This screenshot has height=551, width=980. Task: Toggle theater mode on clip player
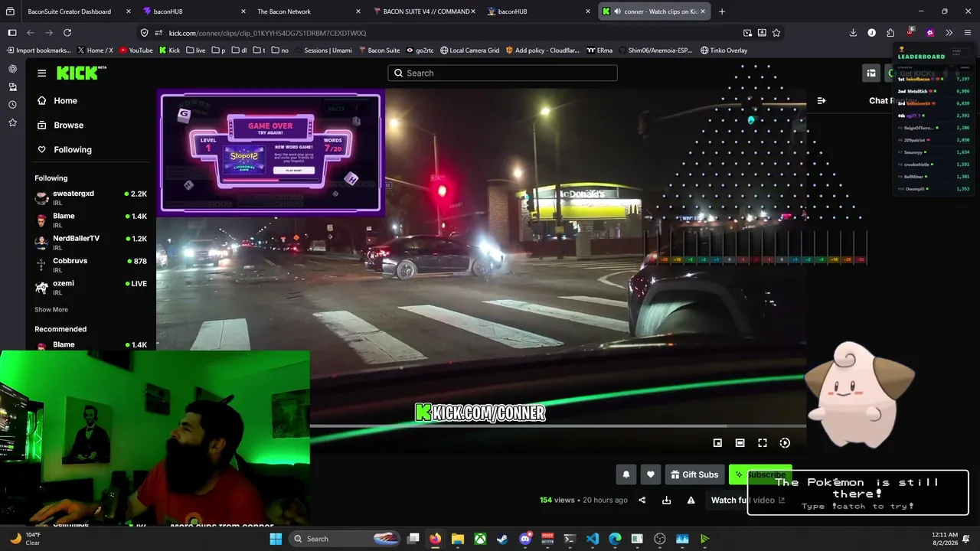[x=740, y=443]
